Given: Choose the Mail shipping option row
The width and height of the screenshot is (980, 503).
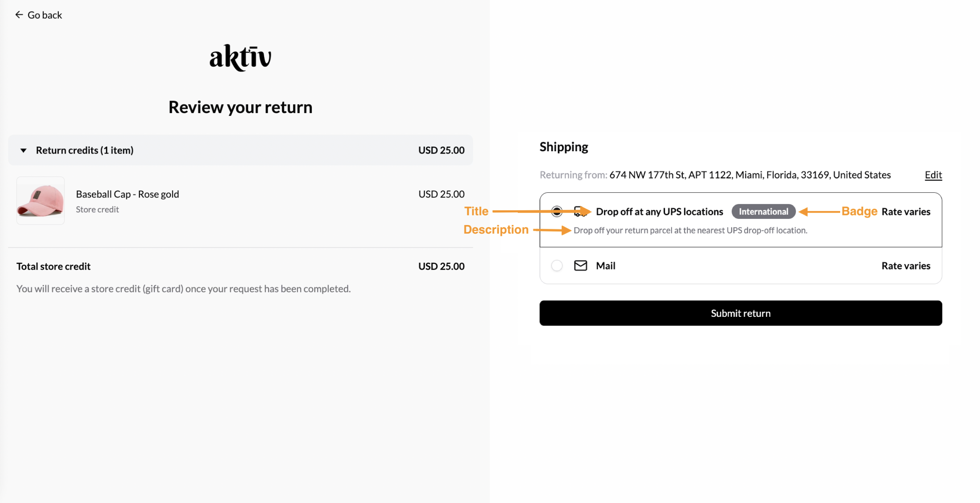Looking at the screenshot, I should tap(740, 265).
